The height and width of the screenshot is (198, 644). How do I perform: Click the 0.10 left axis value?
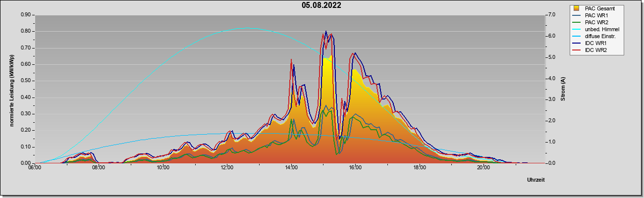[26, 147]
